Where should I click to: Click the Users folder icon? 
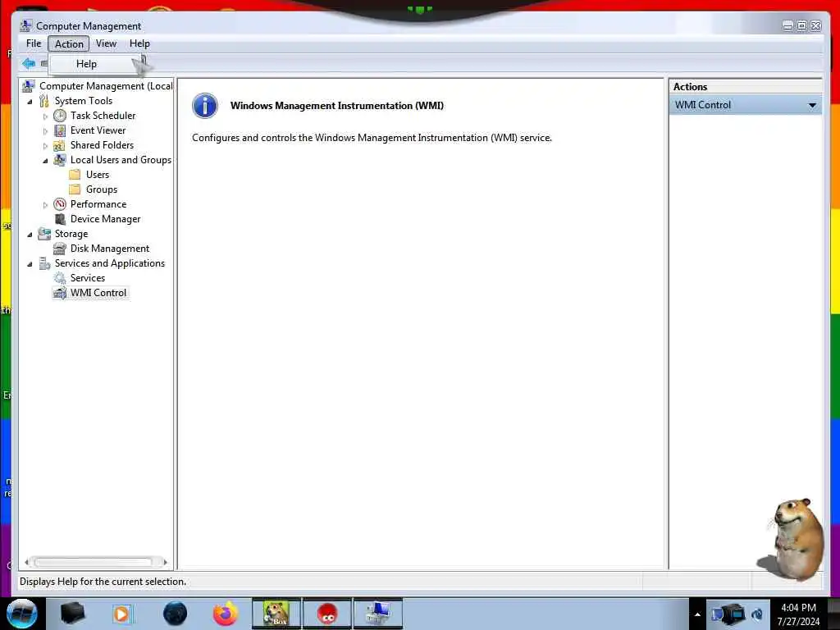tap(75, 175)
